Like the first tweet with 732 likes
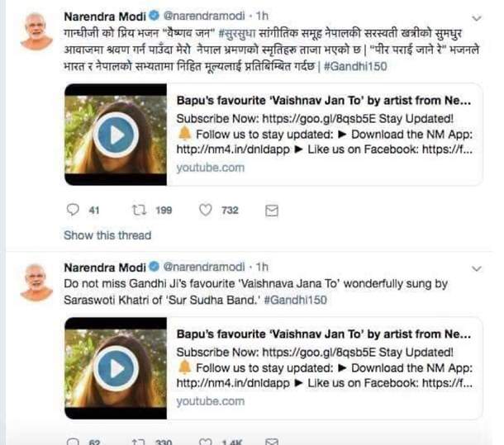The width and height of the screenshot is (504, 445). point(206,211)
